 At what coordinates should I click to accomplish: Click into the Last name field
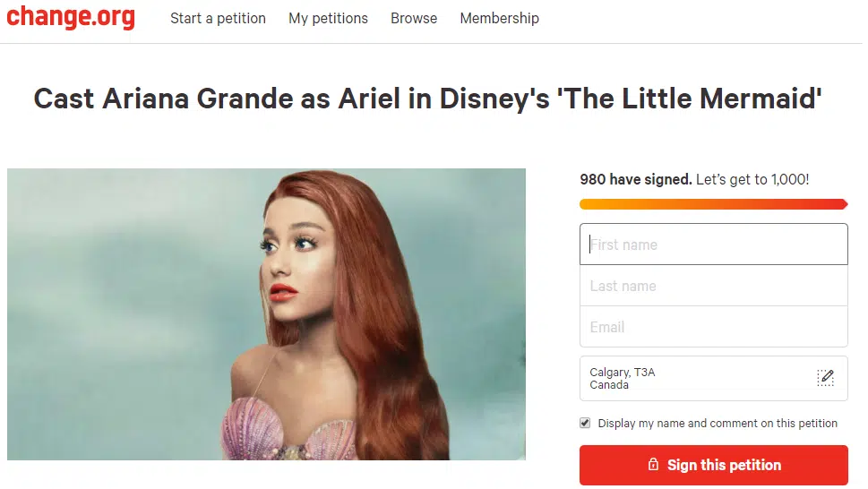click(713, 286)
